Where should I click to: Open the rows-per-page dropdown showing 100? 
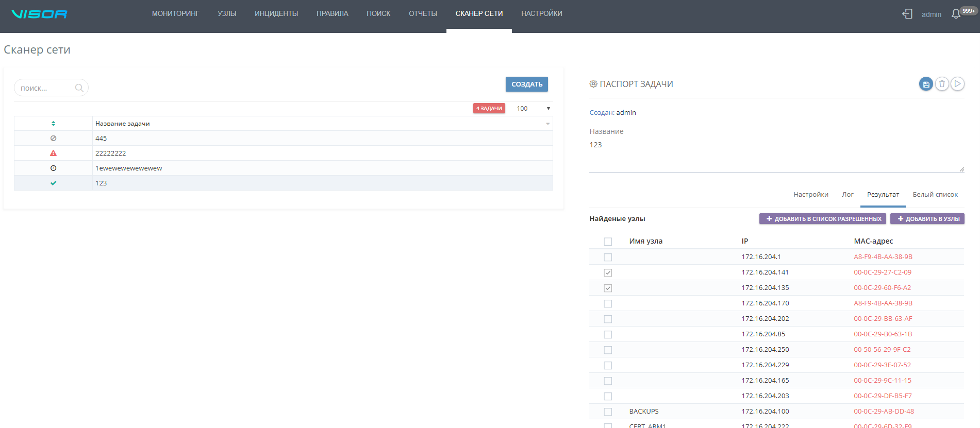(533, 109)
